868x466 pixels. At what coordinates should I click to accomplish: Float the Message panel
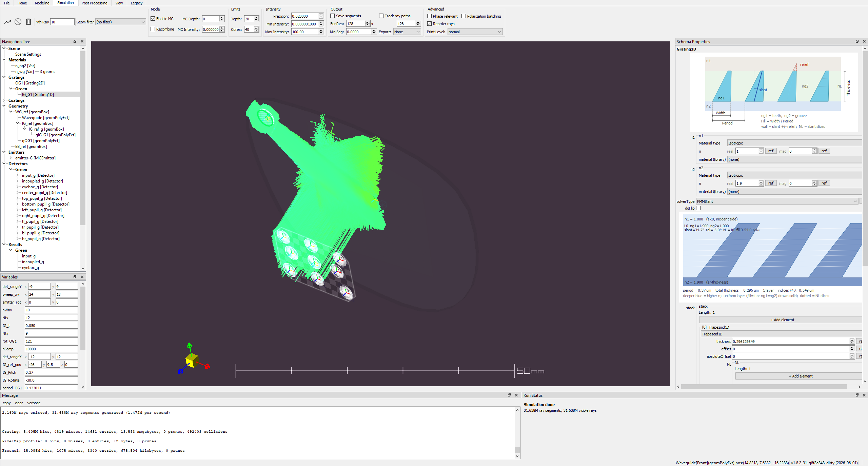509,395
